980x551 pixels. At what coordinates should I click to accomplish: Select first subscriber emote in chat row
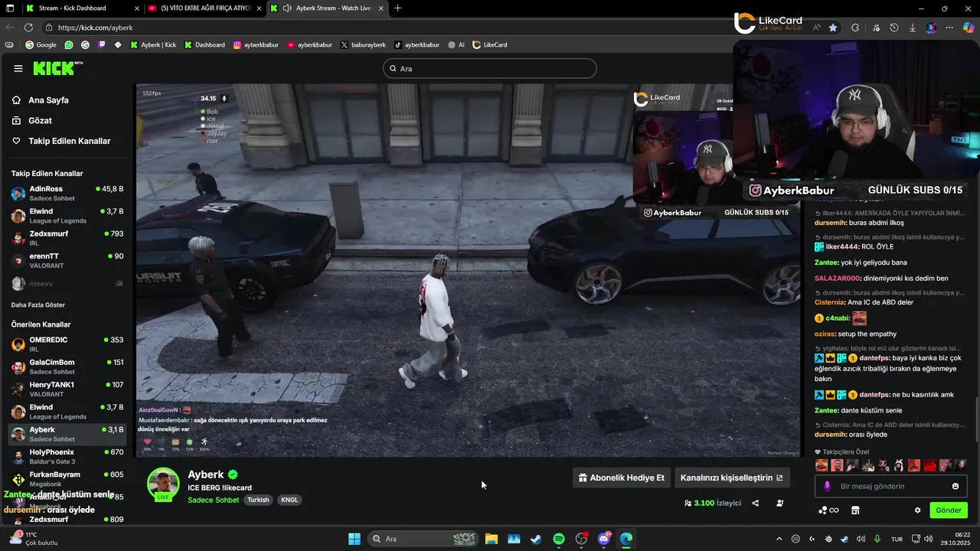[x=822, y=465]
